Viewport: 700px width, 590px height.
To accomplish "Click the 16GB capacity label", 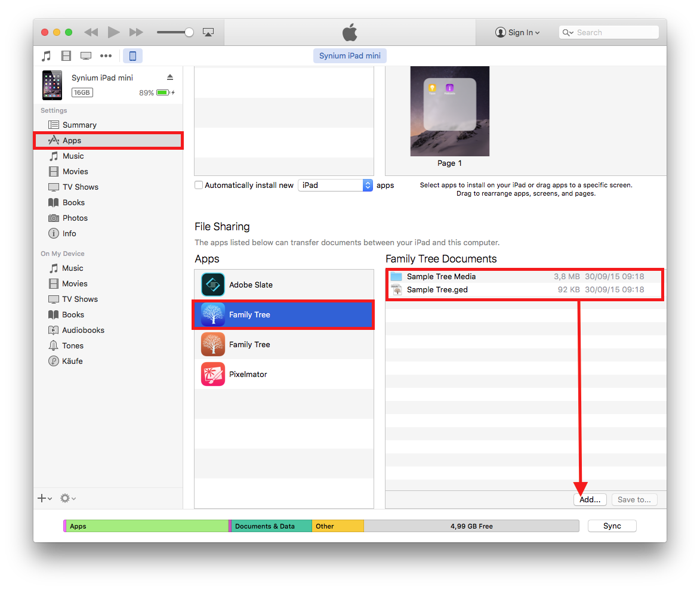I will 82,92.
